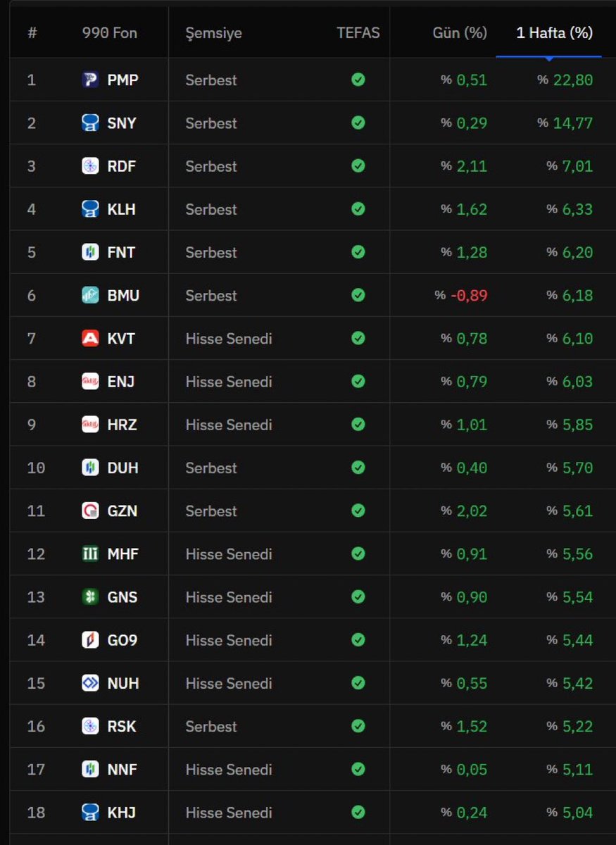
Task: Click the # rank column header
Action: 32,33
